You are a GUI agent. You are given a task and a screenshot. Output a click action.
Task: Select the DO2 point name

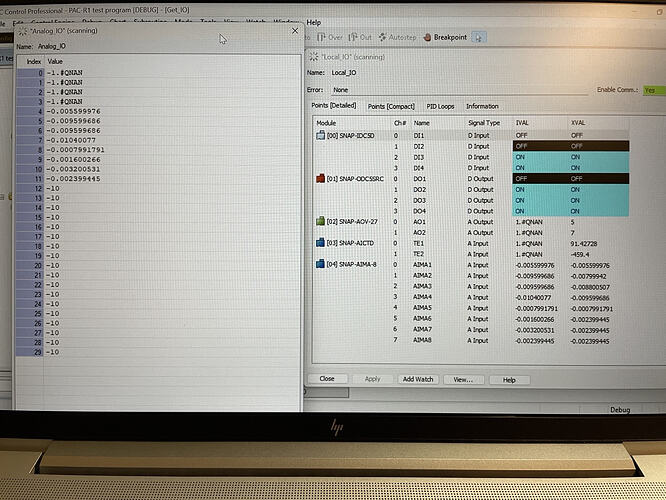(x=420, y=189)
